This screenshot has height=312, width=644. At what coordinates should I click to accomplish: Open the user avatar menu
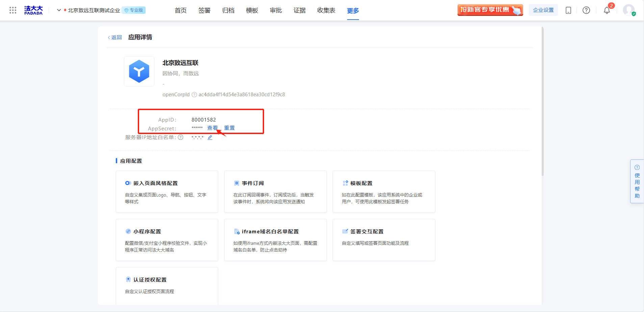629,10
